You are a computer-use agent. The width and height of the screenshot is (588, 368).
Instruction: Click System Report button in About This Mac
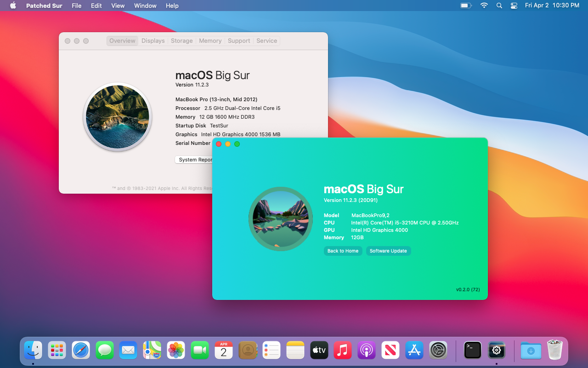tap(194, 160)
